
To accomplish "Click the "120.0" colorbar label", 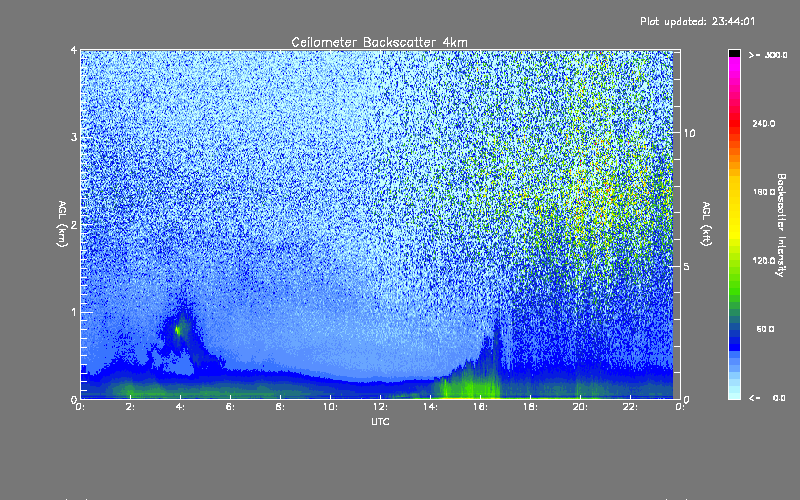I will (x=764, y=260).
